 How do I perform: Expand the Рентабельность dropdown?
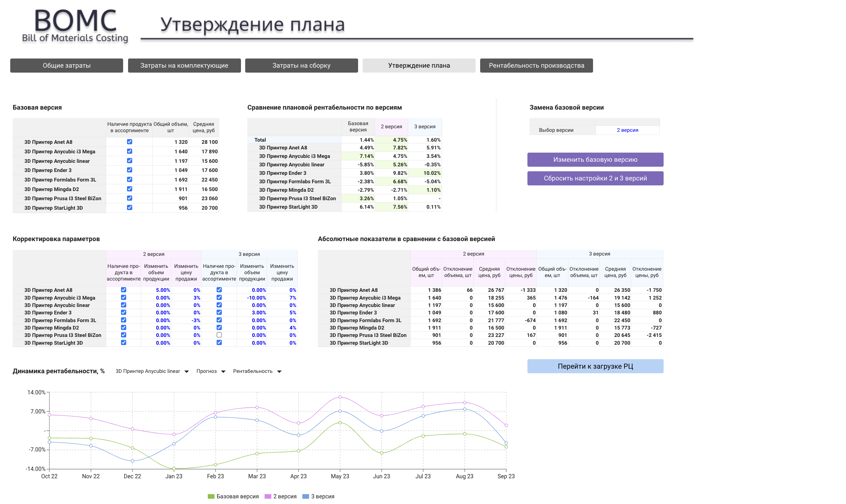coord(257,371)
